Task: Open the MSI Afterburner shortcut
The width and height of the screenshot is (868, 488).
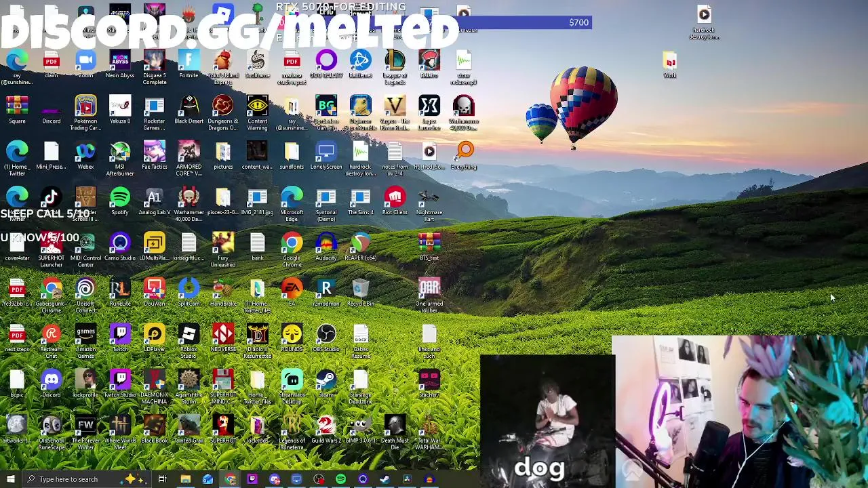Action: coord(120,152)
